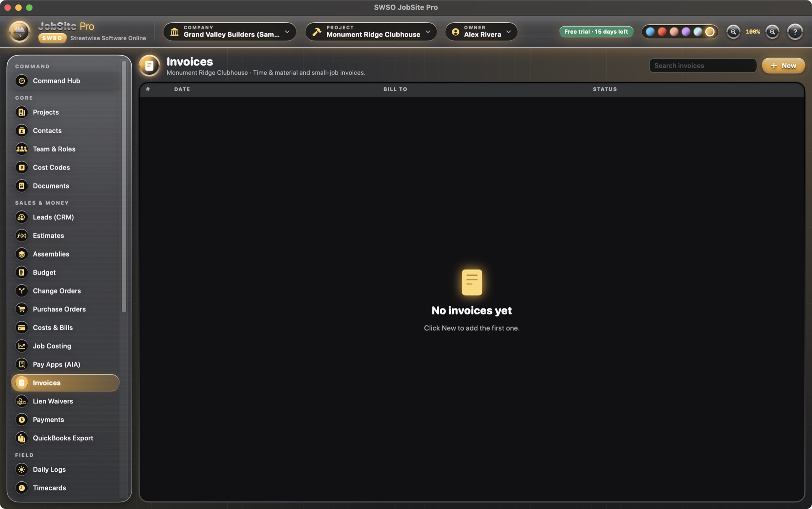Click the Payments coin icon
The image size is (812, 509).
point(22,420)
